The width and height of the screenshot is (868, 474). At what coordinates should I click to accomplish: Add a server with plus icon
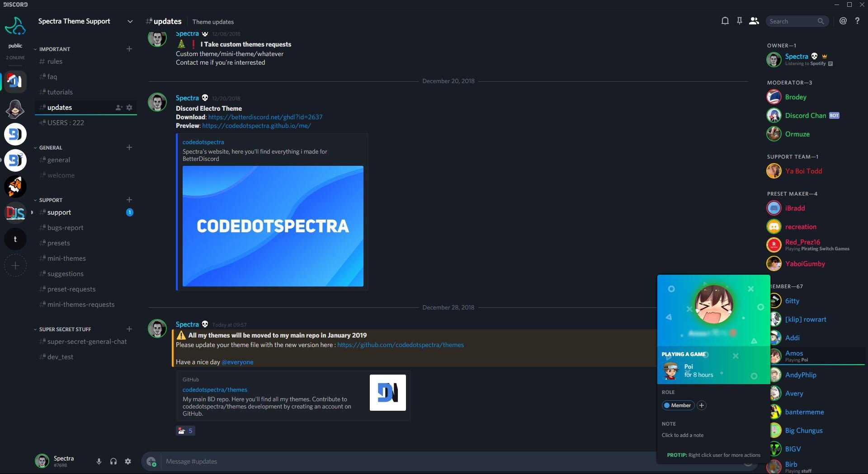pos(15,265)
